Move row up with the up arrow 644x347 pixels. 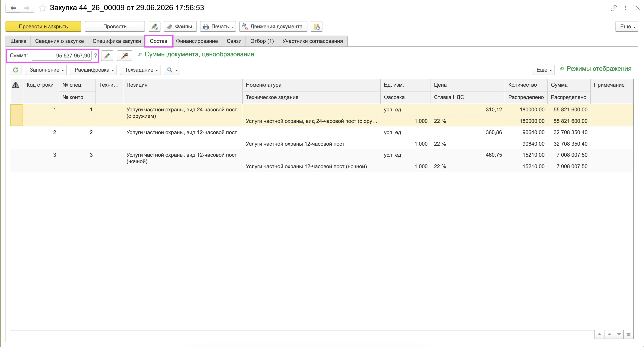tap(609, 334)
